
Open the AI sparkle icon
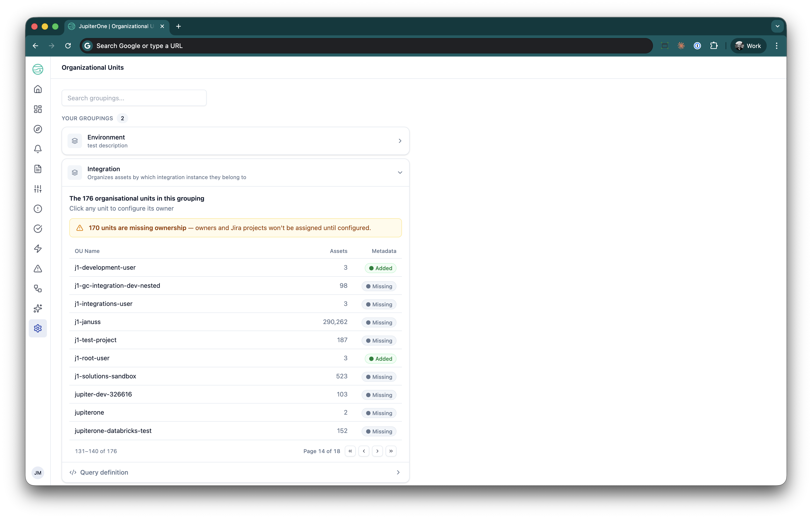[38, 308]
